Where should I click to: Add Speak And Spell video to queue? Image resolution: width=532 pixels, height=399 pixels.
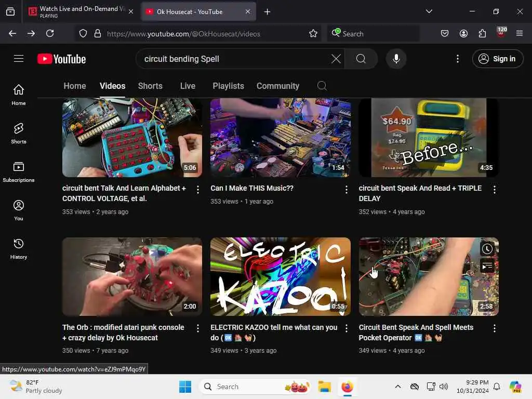pyautogui.click(x=487, y=265)
